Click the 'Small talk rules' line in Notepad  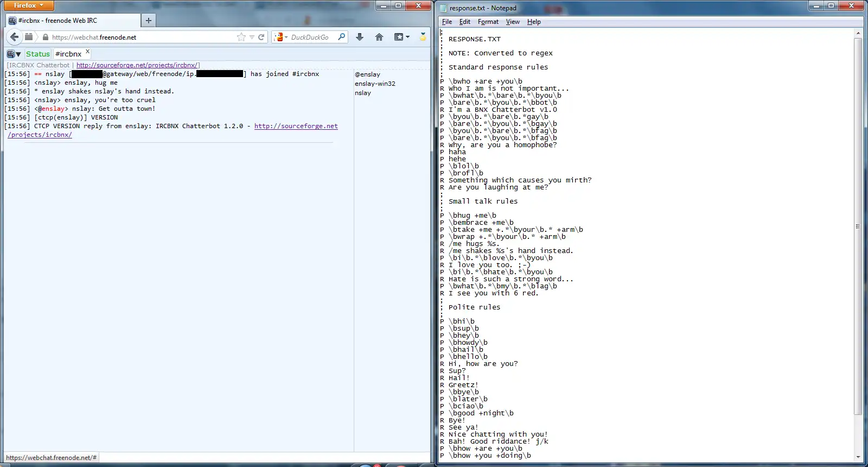coord(483,201)
